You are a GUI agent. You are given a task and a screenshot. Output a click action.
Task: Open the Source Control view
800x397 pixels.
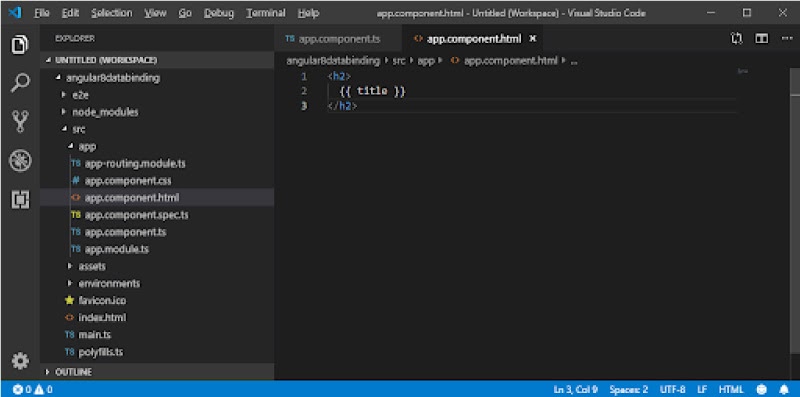[x=20, y=121]
